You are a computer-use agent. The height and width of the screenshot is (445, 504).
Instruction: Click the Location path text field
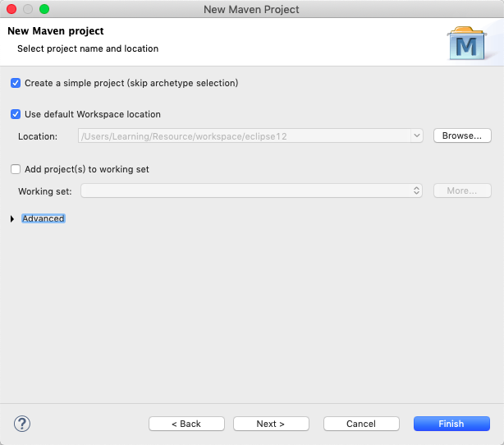245,135
